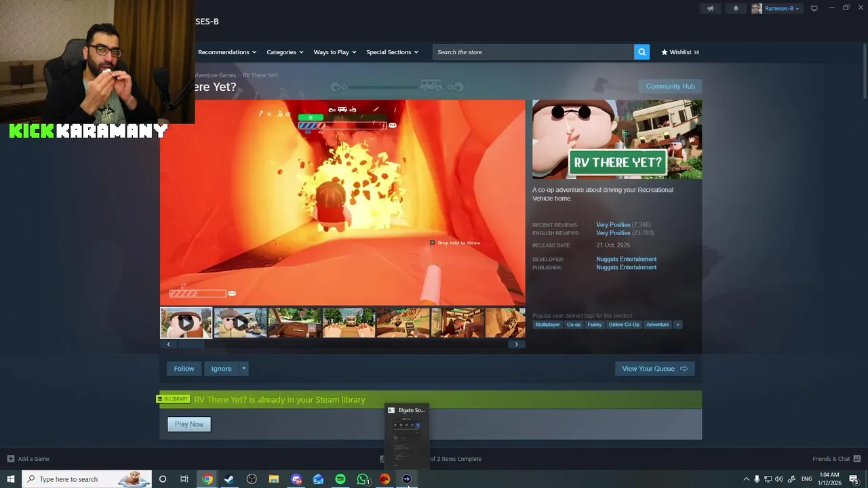Image resolution: width=868 pixels, height=488 pixels.
Task: Open publisher Nuggets Entertainment link
Action: tap(626, 267)
